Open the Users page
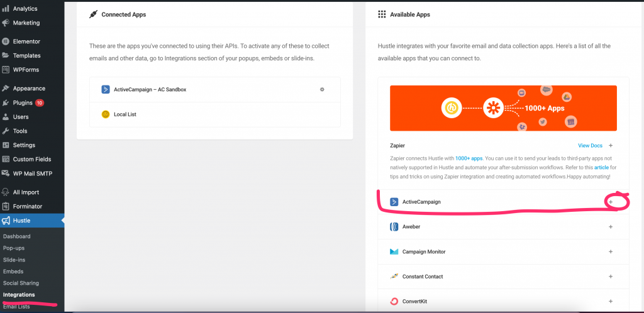This screenshot has height=313, width=644. coord(21,117)
